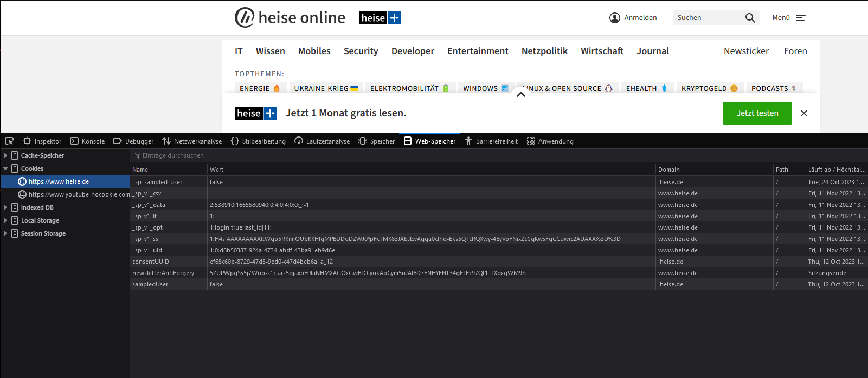Select the _sp_v1_ss cookie name
Screen dimensions: 868x378
[145, 239]
